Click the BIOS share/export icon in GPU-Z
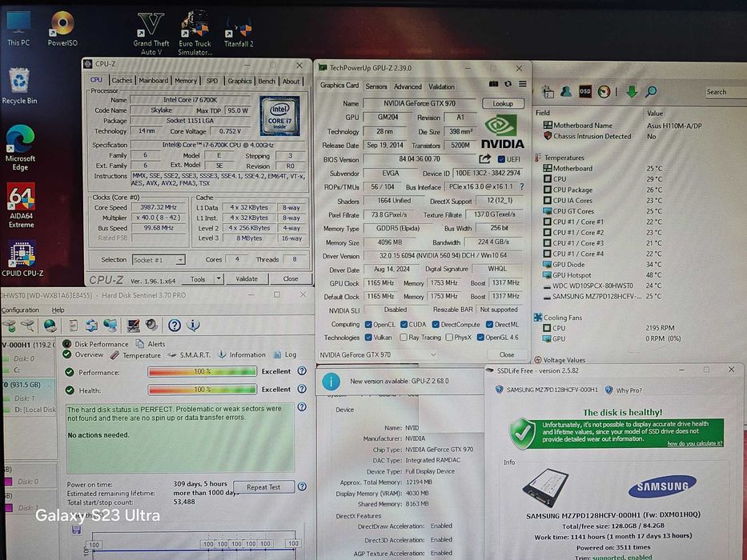Screen dimensions: 747x560 485,158
